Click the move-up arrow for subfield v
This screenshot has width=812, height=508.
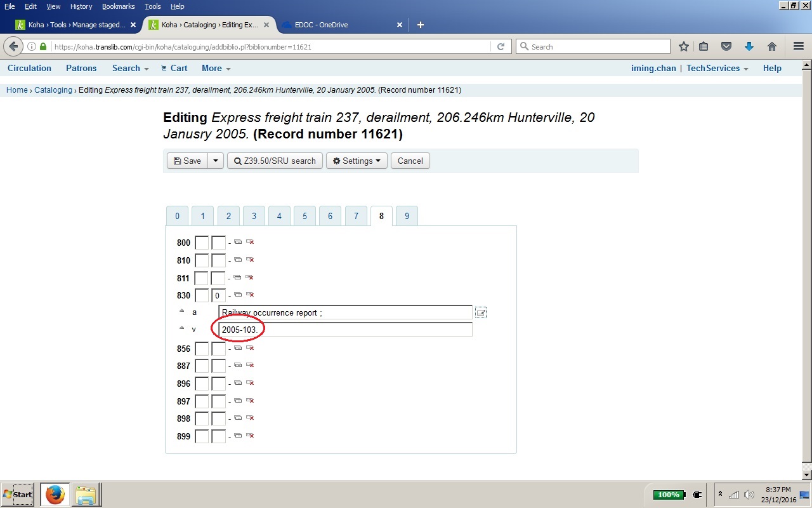point(182,328)
